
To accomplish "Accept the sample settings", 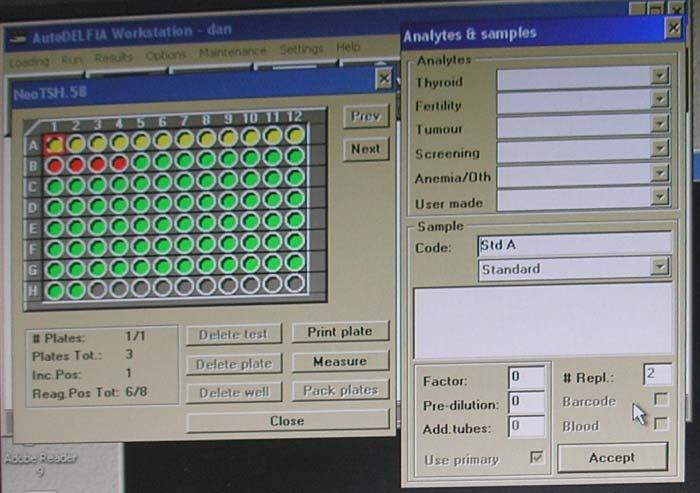I will 612,457.
